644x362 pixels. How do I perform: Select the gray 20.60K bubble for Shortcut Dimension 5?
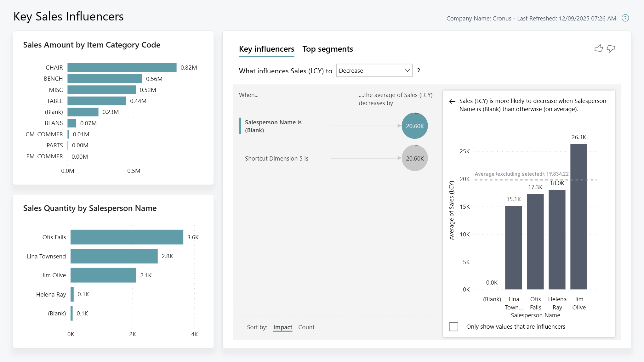[415, 158]
